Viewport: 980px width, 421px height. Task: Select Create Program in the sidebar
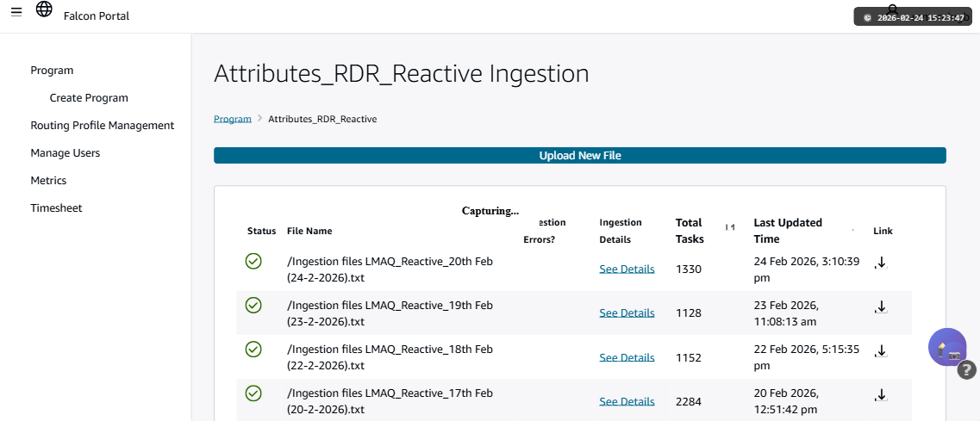pyautogui.click(x=89, y=98)
